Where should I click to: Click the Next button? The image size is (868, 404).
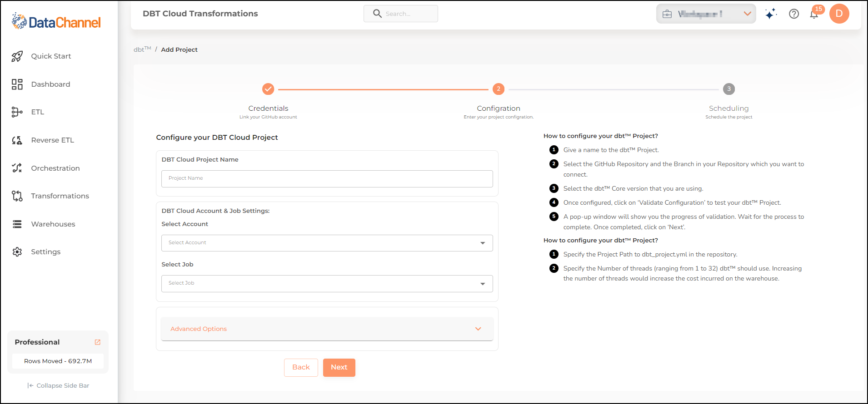(x=339, y=368)
